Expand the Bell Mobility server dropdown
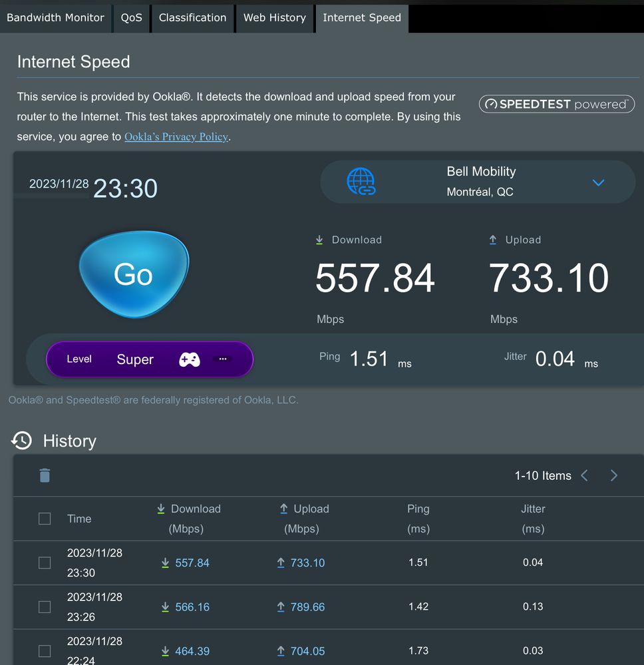 (598, 182)
